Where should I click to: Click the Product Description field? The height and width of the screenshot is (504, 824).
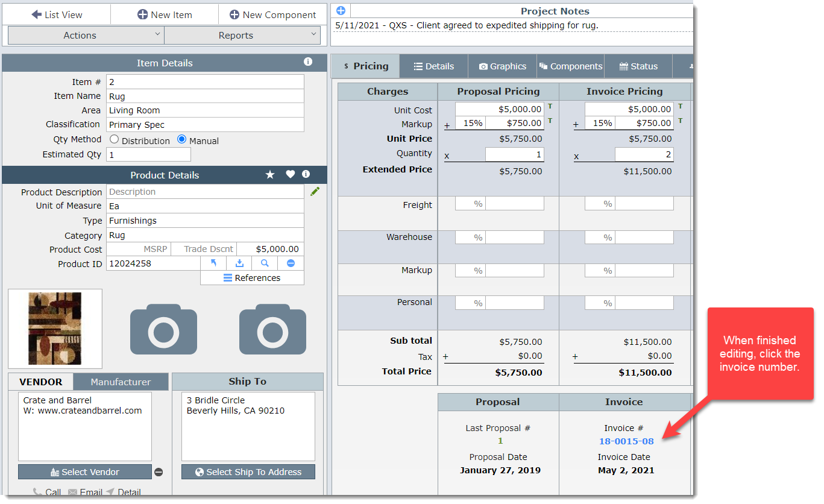(205, 192)
